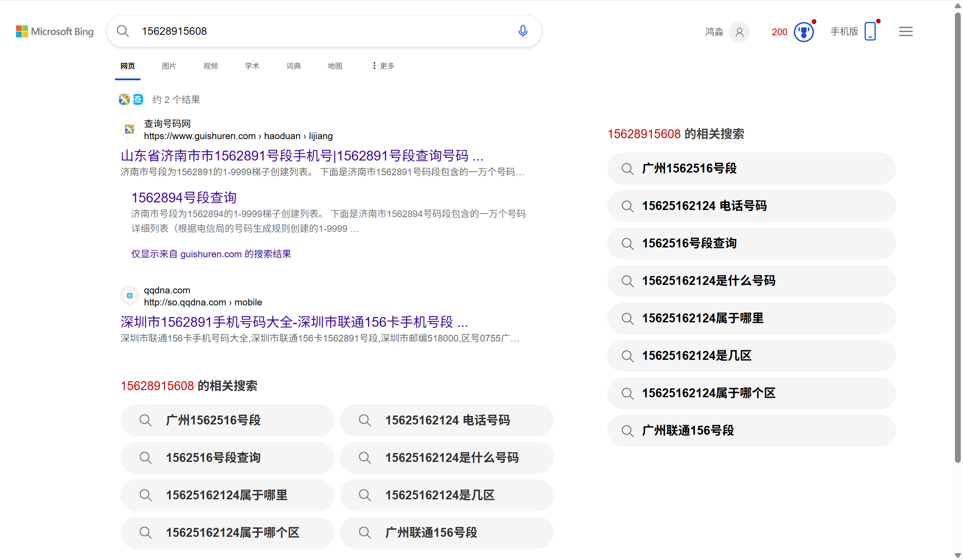
Task: Open the 山东省济南市1562891号段 result link
Action: pyautogui.click(x=302, y=156)
